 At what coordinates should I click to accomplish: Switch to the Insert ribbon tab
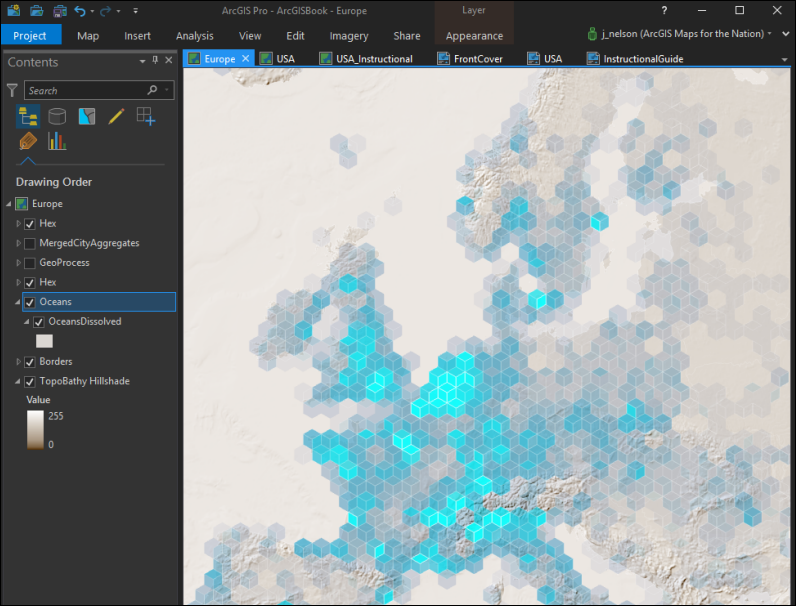(x=137, y=36)
